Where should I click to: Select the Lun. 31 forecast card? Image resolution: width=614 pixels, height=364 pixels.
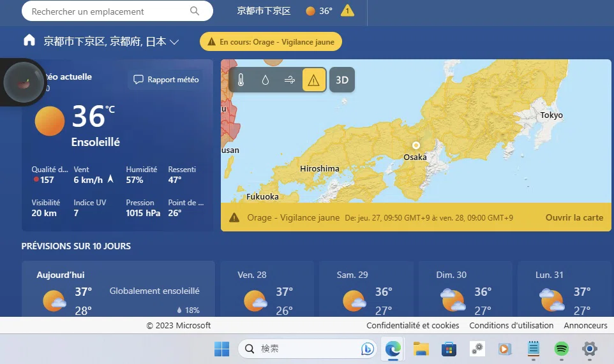coord(565,289)
